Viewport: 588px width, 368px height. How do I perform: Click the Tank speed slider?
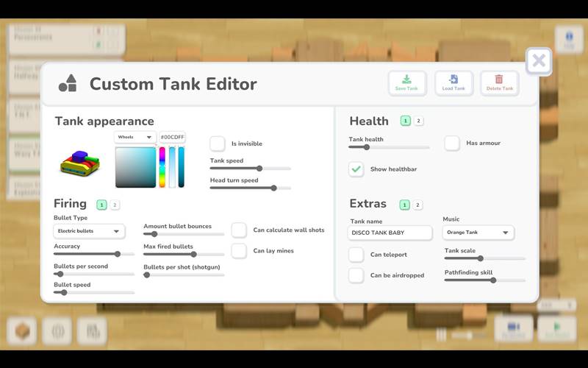[250, 169]
